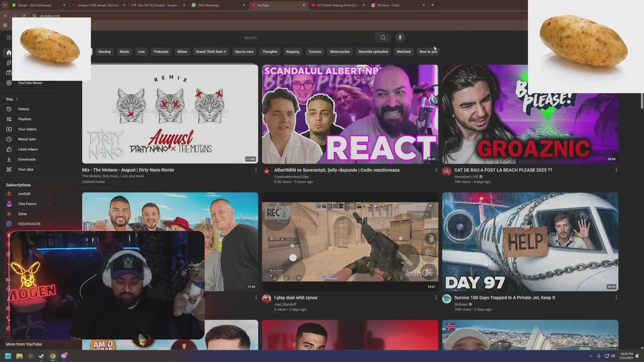Open File Explorer from taskbar

[x=19, y=356]
